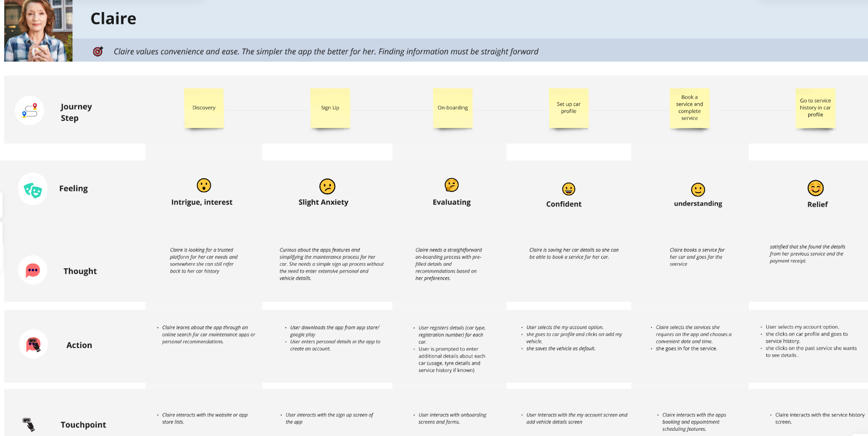
Task: Click the action text 'User downloads the app from app store'
Action: click(x=335, y=331)
